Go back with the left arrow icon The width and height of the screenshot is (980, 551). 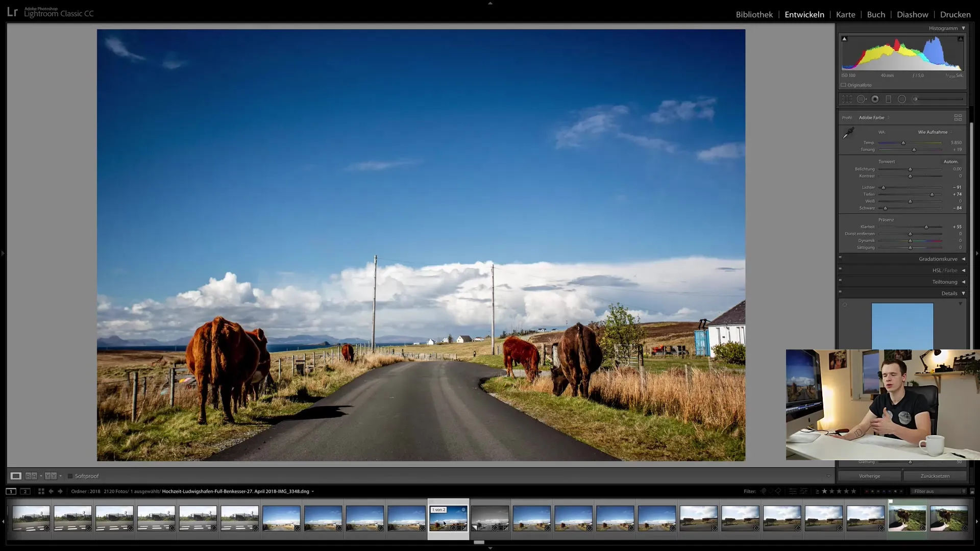point(51,491)
